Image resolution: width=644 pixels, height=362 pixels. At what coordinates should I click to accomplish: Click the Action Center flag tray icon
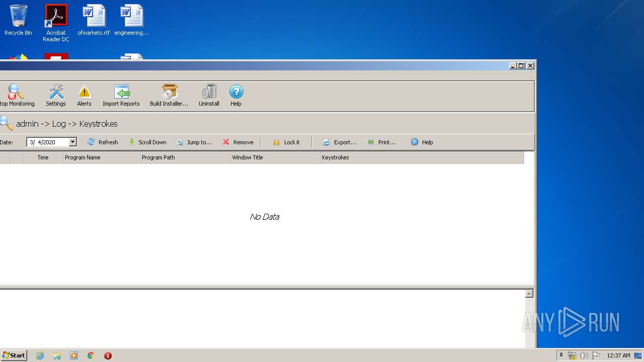click(596, 355)
